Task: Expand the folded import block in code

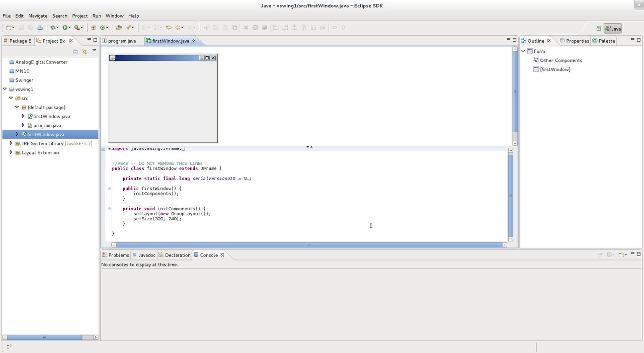Action: [x=109, y=148]
